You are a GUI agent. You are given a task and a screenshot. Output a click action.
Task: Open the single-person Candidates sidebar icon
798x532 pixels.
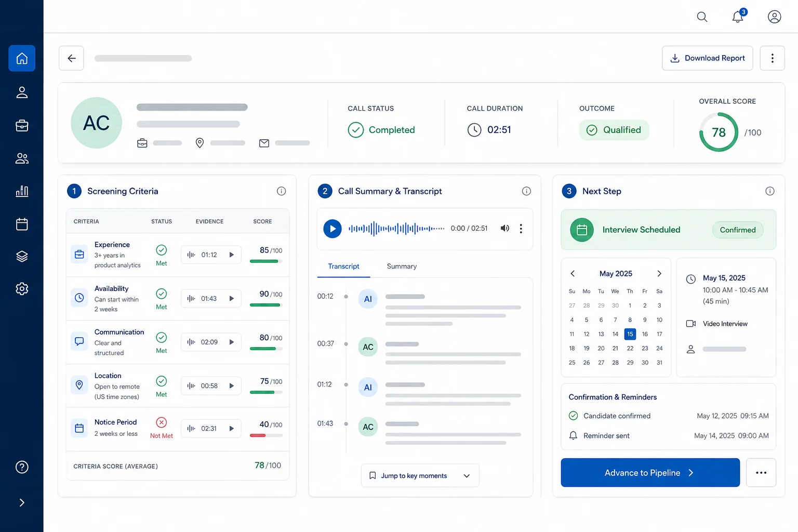22,92
